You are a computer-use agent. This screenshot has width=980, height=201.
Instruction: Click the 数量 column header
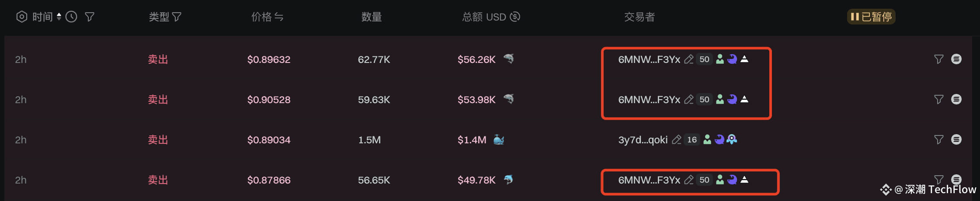pyautogui.click(x=372, y=17)
